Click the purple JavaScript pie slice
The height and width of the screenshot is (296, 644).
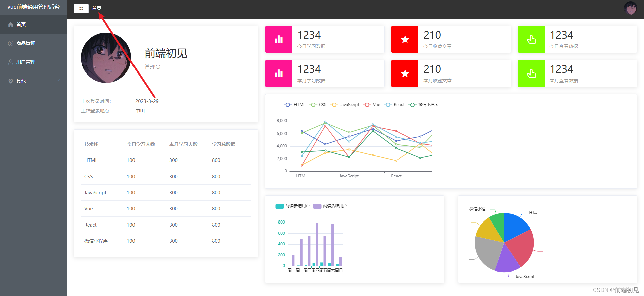click(507, 260)
